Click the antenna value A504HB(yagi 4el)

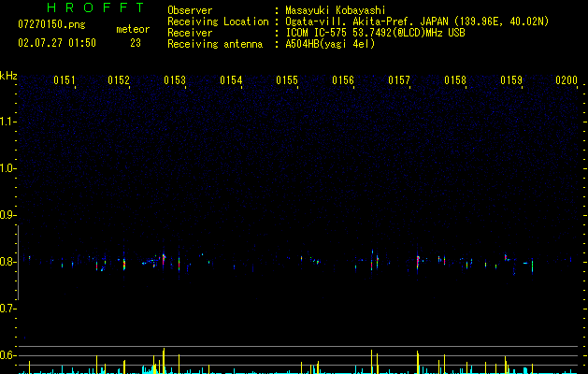(x=330, y=44)
